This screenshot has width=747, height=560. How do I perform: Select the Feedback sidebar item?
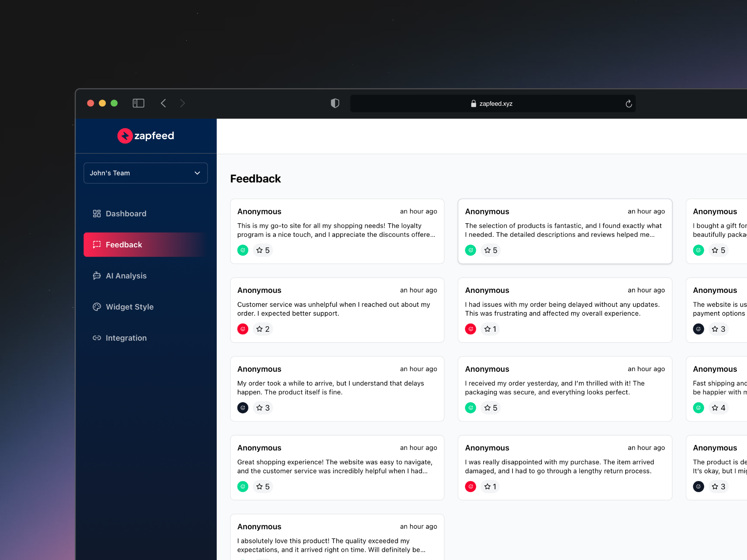pyautogui.click(x=124, y=245)
